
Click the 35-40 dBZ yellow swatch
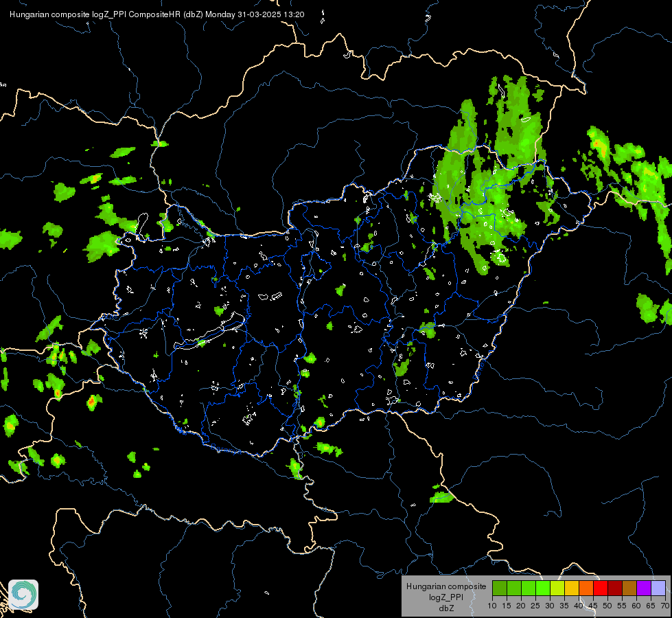(572, 588)
